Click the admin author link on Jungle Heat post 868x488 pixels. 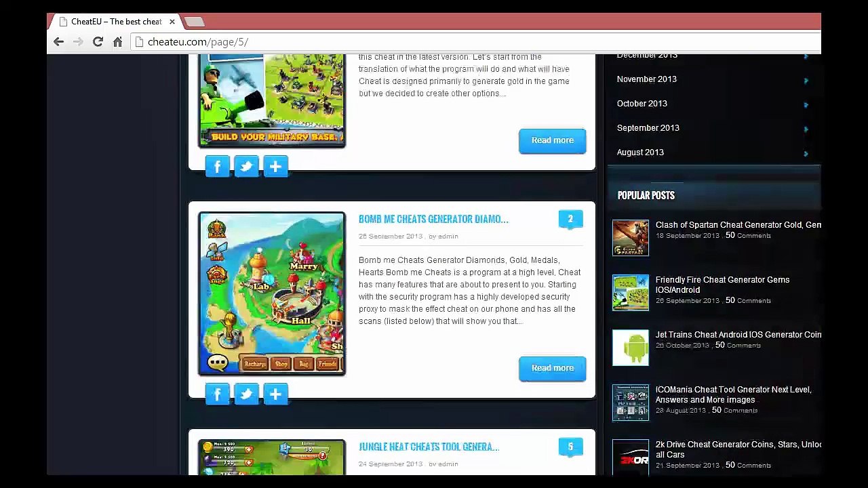pos(448,464)
